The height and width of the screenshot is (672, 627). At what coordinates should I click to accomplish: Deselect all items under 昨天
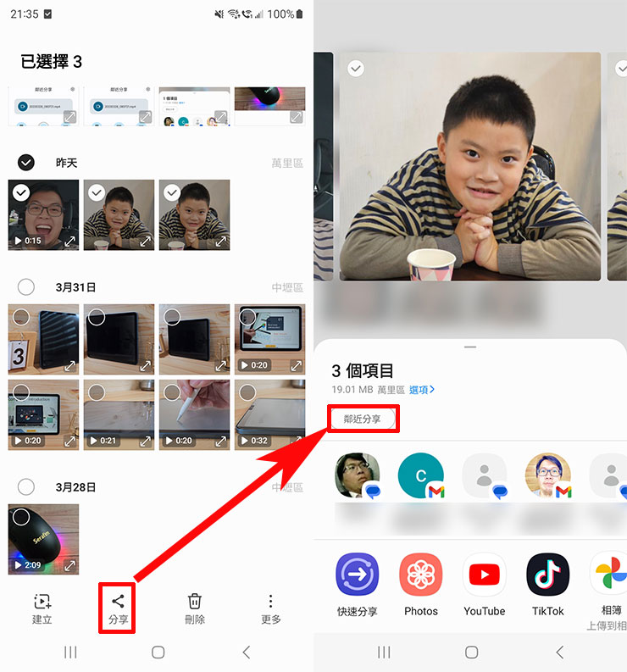coord(26,163)
